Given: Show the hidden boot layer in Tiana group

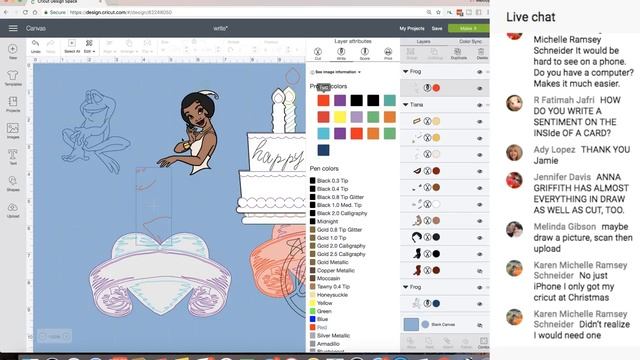Looking at the screenshot, I should click(480, 271).
